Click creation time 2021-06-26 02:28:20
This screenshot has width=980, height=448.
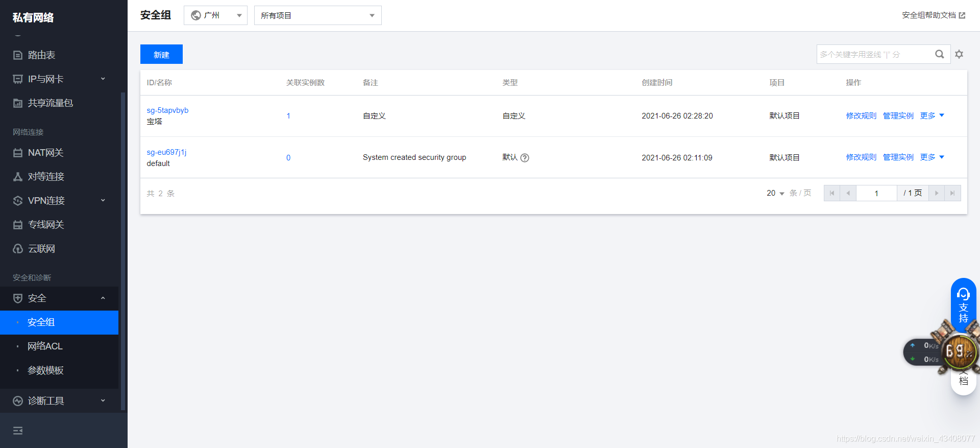tap(677, 116)
